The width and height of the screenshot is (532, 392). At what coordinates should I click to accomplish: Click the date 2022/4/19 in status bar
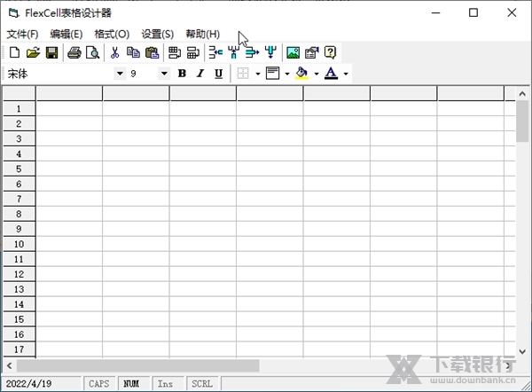[x=29, y=383]
